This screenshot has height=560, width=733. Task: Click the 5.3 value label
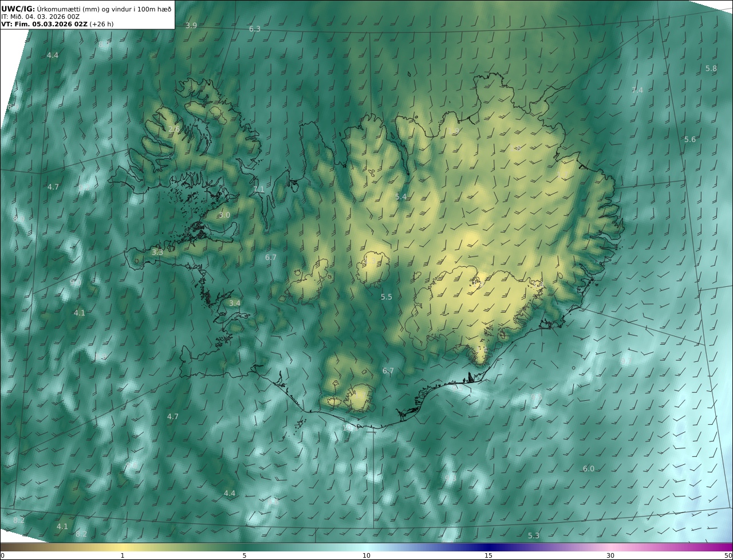(x=533, y=535)
